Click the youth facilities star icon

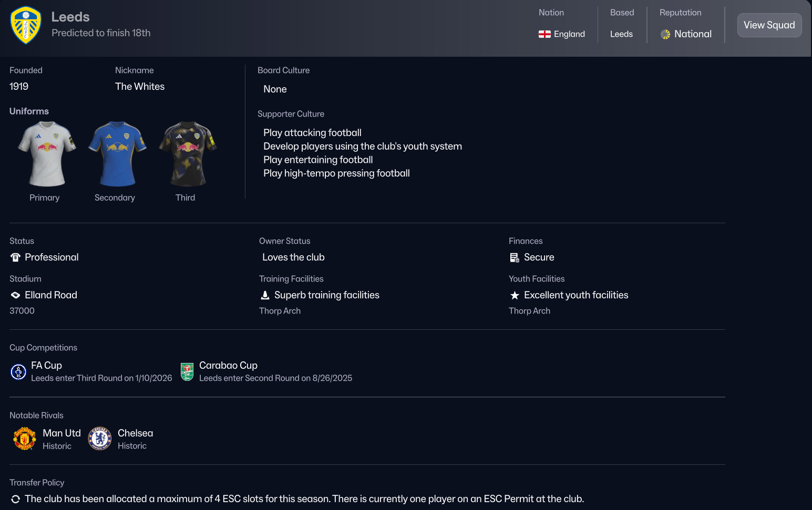click(x=515, y=295)
